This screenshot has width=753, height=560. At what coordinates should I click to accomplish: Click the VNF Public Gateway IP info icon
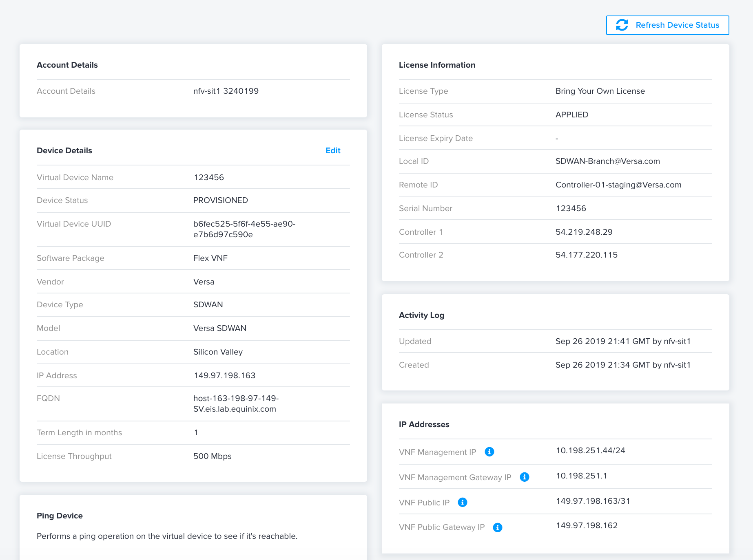(498, 527)
